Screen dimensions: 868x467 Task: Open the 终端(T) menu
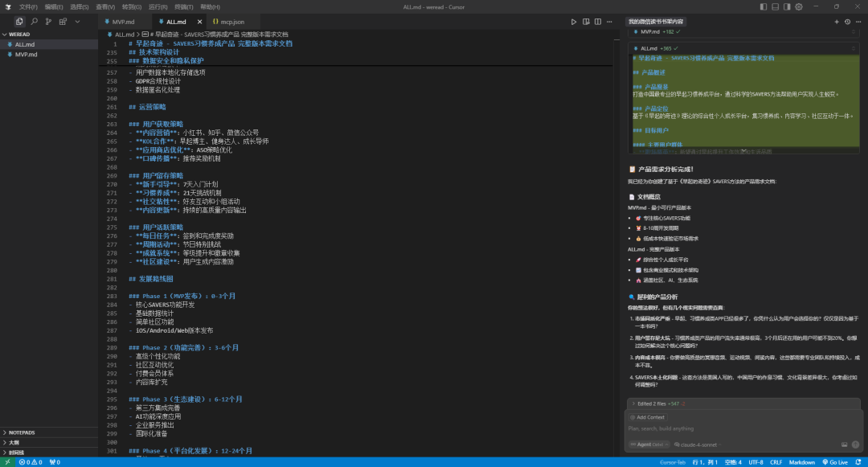click(184, 6)
